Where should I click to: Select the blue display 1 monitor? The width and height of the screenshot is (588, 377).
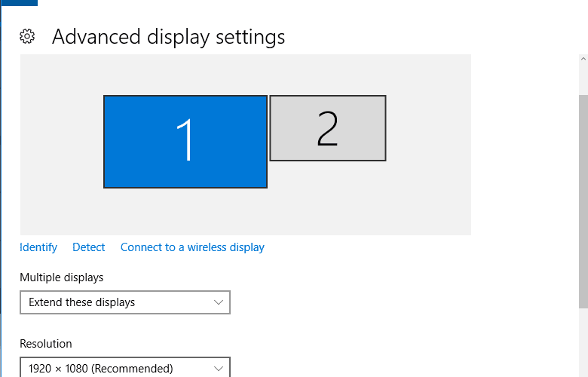[x=185, y=142]
